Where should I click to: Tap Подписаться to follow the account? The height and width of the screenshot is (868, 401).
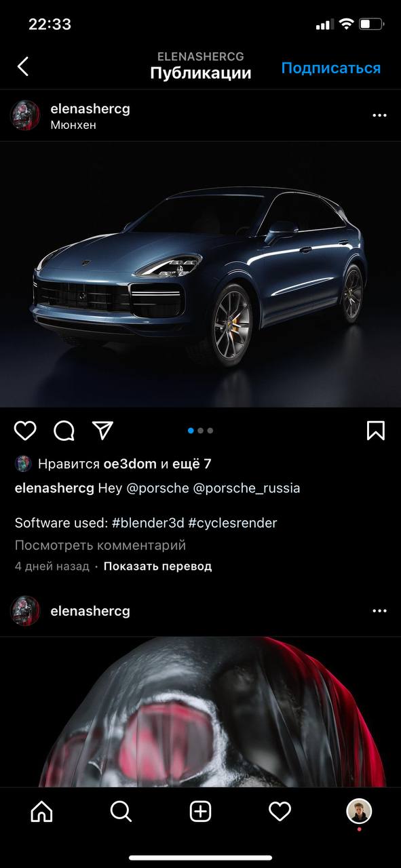point(331,68)
